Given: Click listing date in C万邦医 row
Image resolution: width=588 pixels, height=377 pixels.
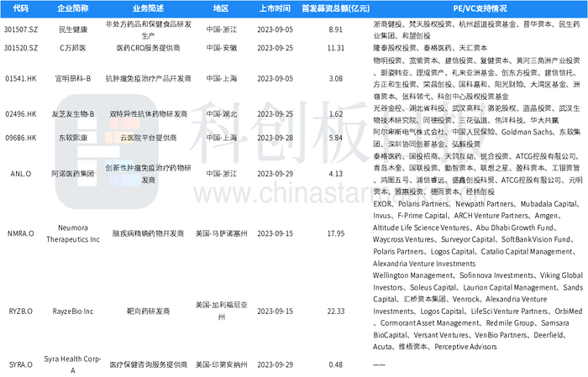Looking at the screenshot, I should click(x=275, y=48).
